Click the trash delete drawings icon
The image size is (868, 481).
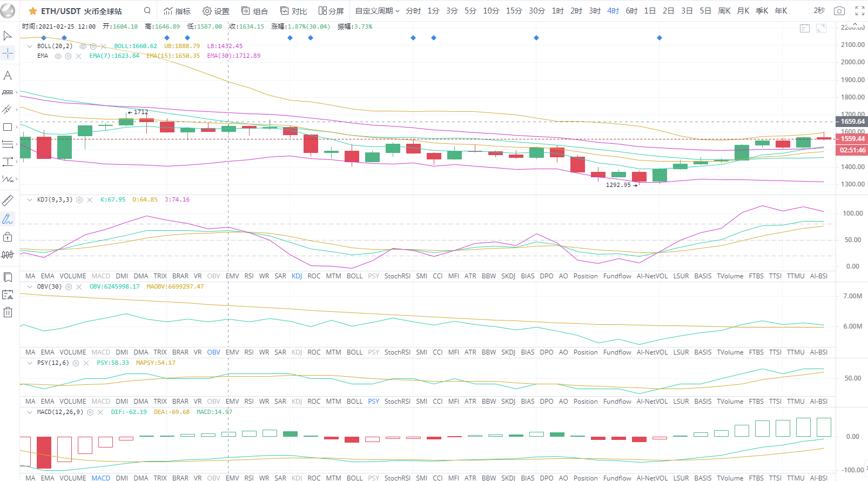click(x=8, y=312)
